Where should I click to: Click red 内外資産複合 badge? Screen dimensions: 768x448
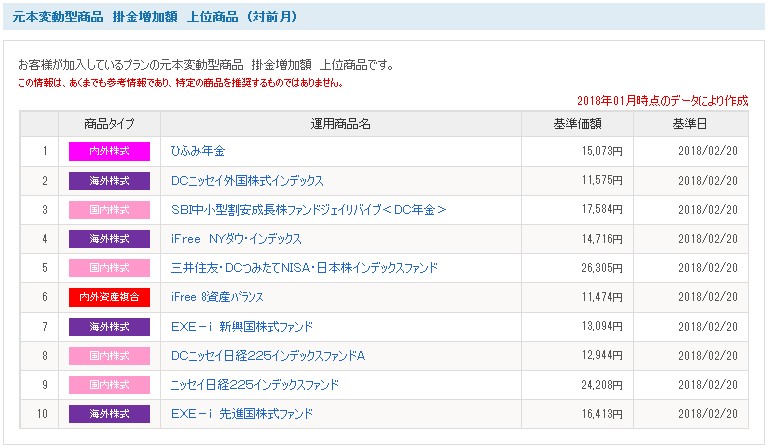tap(109, 297)
